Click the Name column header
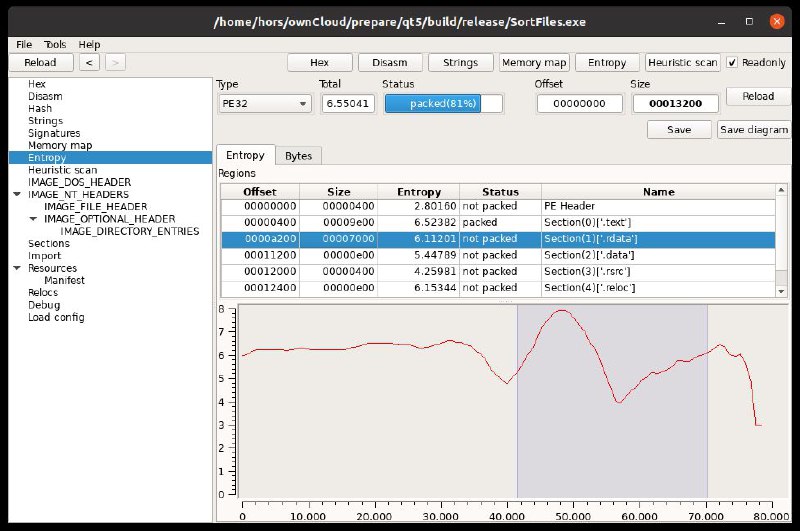 tap(658, 192)
